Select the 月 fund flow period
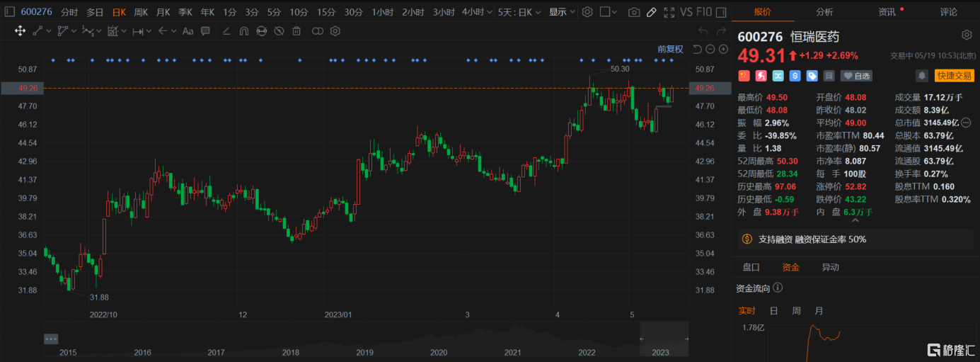Image resolution: width=980 pixels, height=362 pixels. 819,310
